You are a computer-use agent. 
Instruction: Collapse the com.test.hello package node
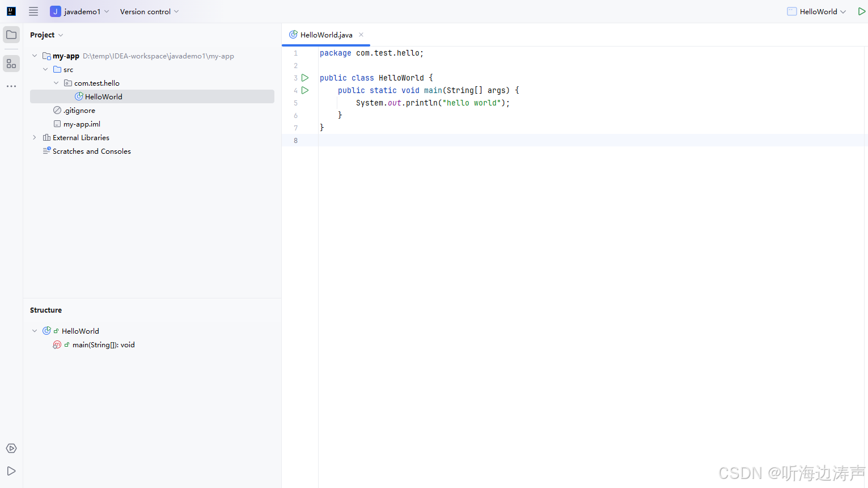(x=56, y=83)
